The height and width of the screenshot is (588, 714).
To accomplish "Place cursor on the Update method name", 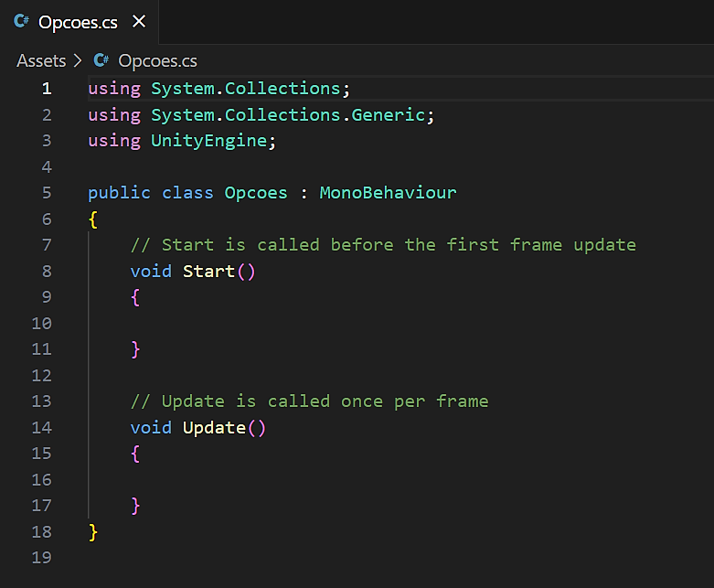I will [x=214, y=428].
